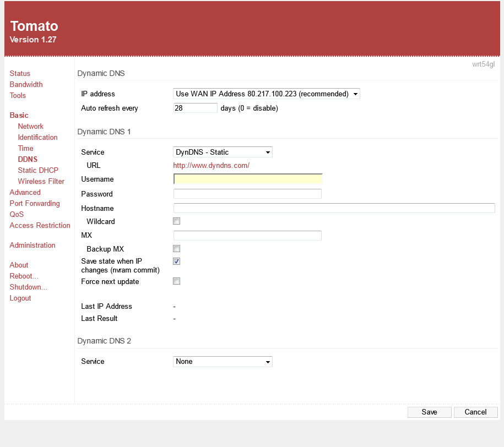The image size is (504, 447).
Task: Open Dynamic DNS 2 Service dropdown
Action: (223, 362)
